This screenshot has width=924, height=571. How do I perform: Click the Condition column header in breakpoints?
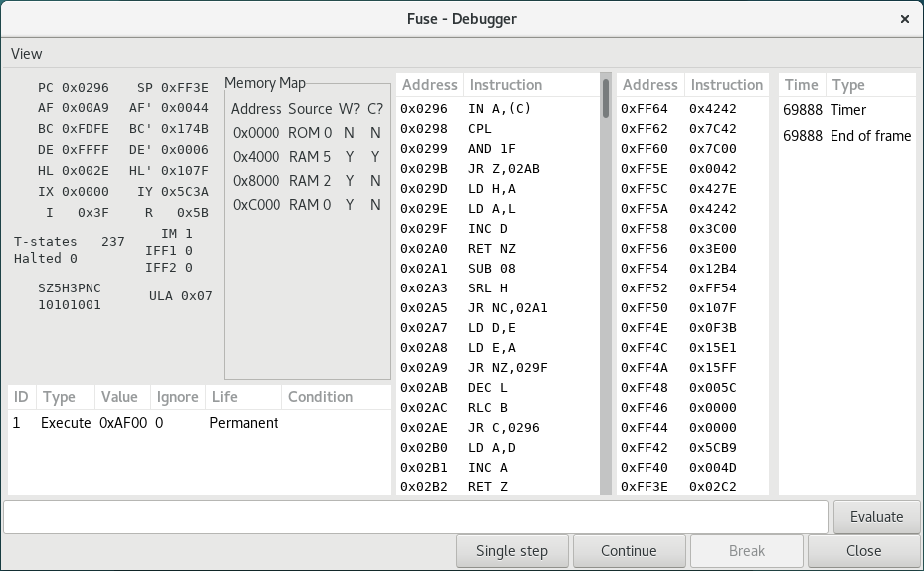click(x=320, y=397)
